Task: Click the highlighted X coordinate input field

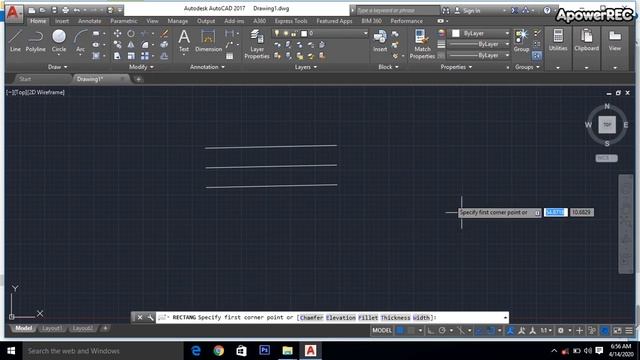Action: coord(556,212)
